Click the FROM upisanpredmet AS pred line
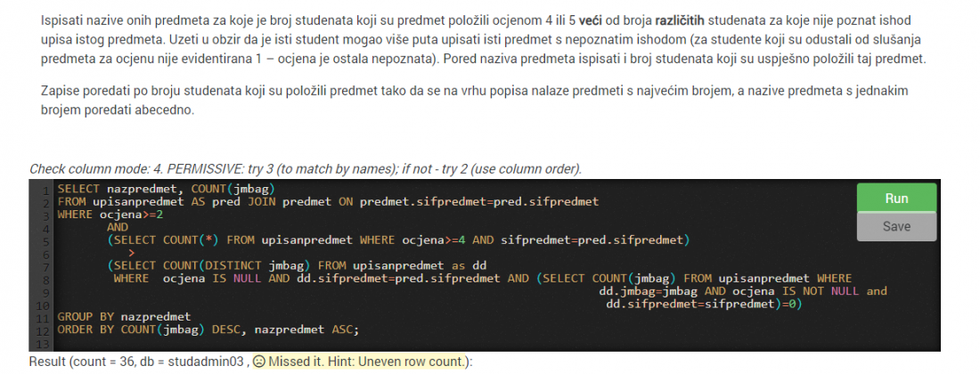This screenshot has width=980, height=374. pyautogui.click(x=328, y=201)
